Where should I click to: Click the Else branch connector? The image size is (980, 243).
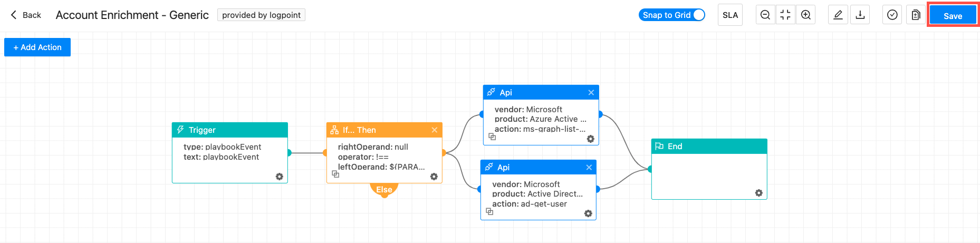(x=384, y=190)
